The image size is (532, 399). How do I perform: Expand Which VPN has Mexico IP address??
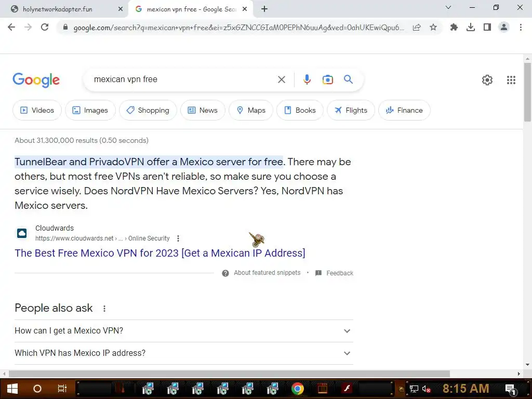click(184, 353)
